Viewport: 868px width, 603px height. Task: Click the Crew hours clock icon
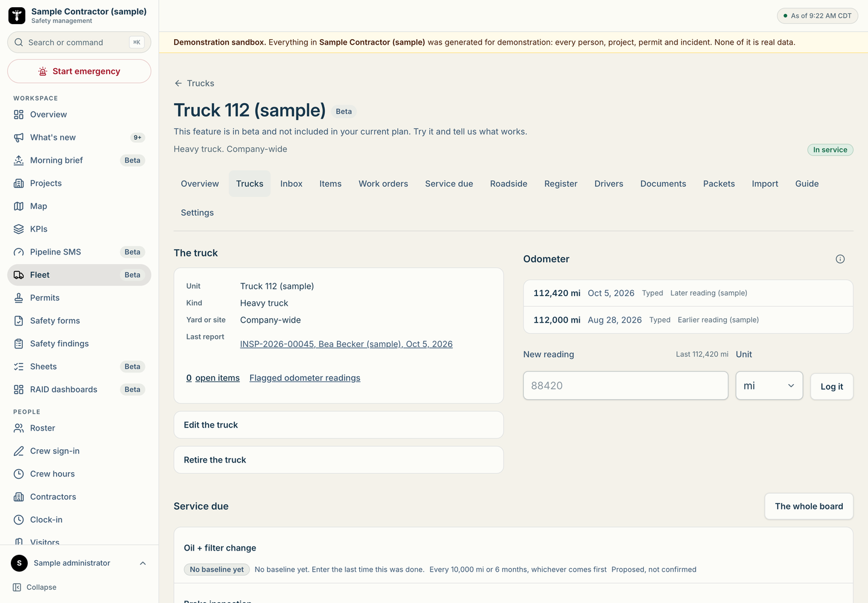(x=19, y=474)
